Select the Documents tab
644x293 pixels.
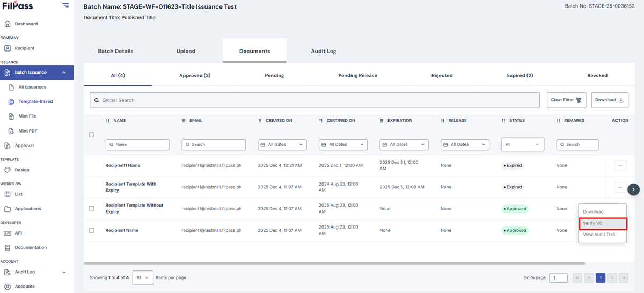(x=255, y=51)
